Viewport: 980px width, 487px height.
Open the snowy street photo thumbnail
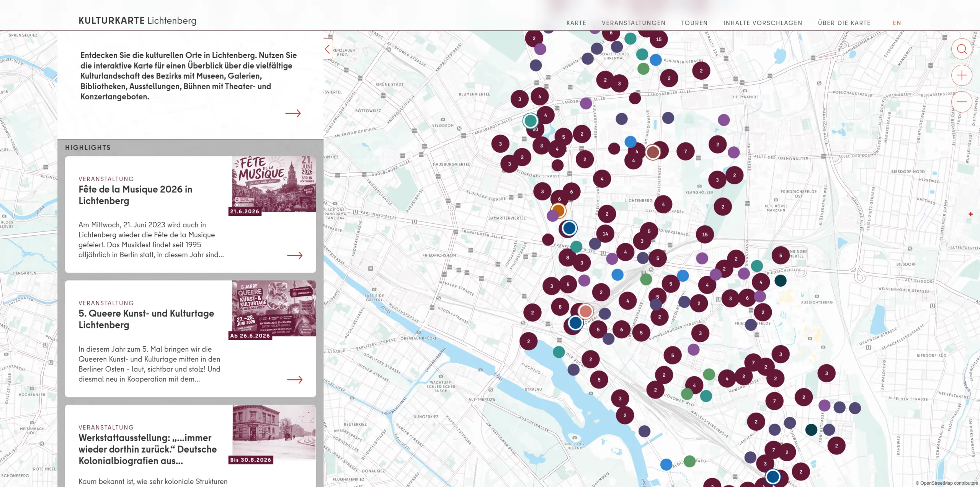pos(274,432)
